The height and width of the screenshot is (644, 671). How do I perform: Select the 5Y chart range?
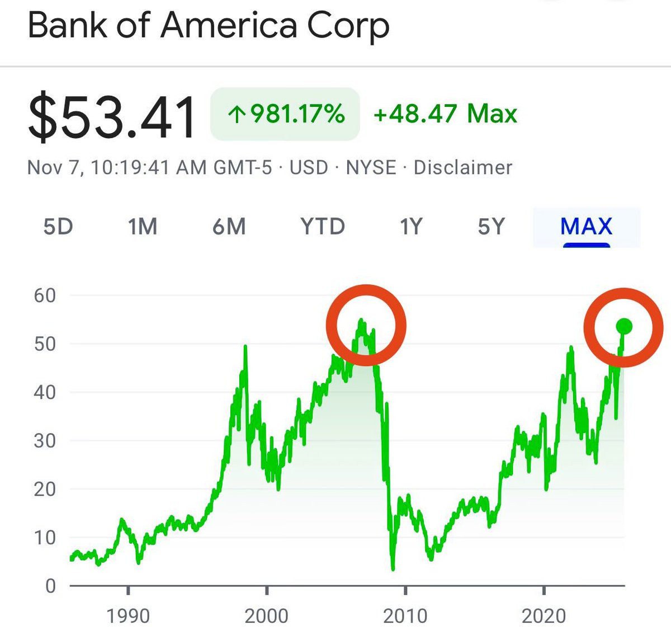(x=491, y=227)
